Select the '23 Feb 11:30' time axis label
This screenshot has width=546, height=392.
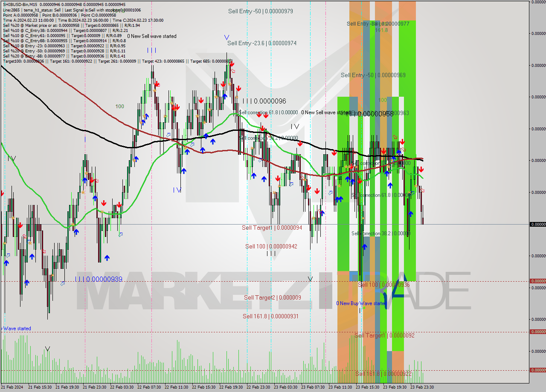tap(340, 387)
